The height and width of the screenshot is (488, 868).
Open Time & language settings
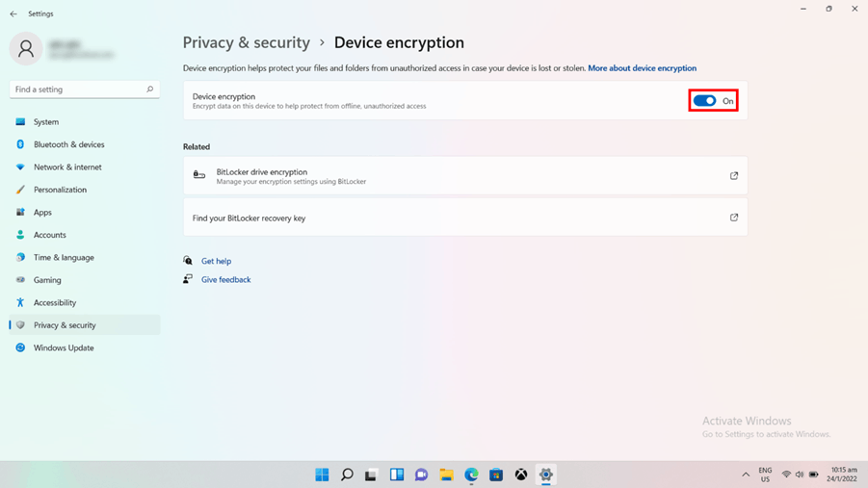pyautogui.click(x=85, y=257)
